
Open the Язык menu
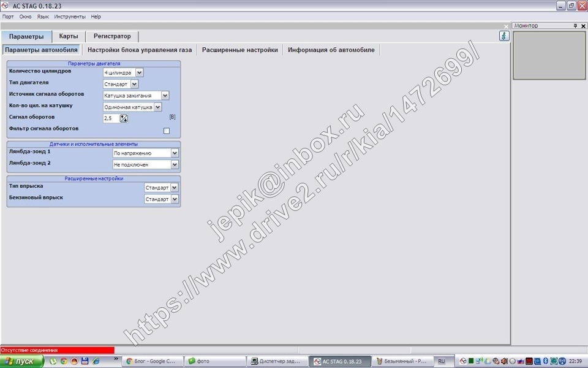[x=43, y=17]
